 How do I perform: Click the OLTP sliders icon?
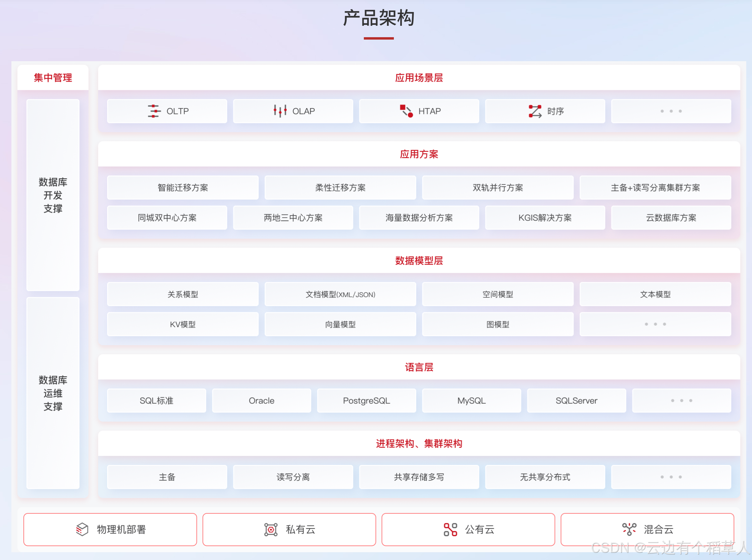click(x=154, y=111)
